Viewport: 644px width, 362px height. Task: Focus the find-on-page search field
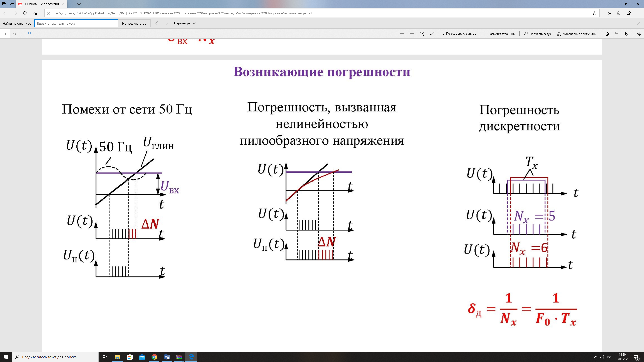coord(76,23)
